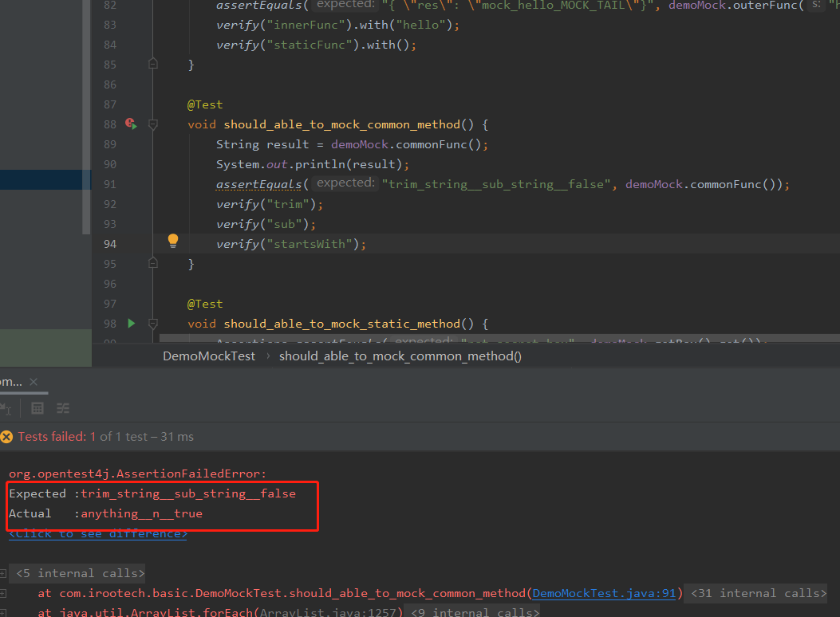This screenshot has height=617, width=840.
Task: Click the ArrayList.java:1257 source reference
Action: point(327,612)
